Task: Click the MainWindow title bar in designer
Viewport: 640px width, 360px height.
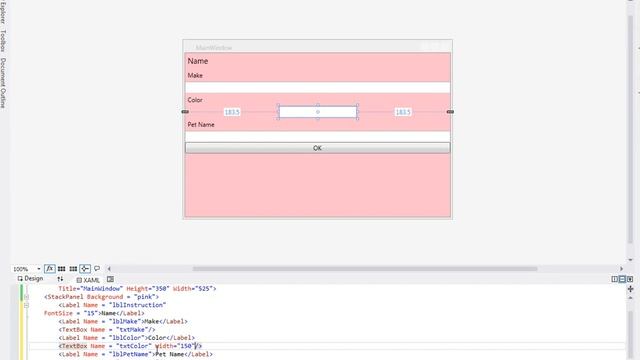Action: (318, 47)
